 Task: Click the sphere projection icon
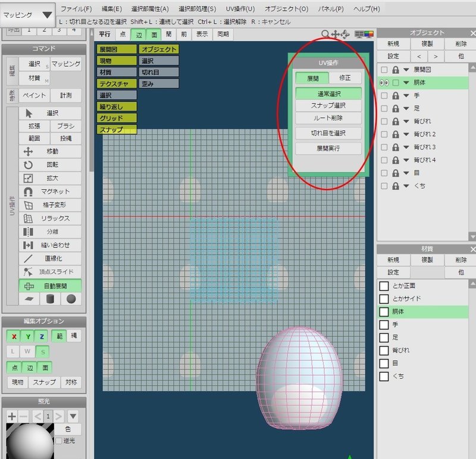(x=71, y=299)
